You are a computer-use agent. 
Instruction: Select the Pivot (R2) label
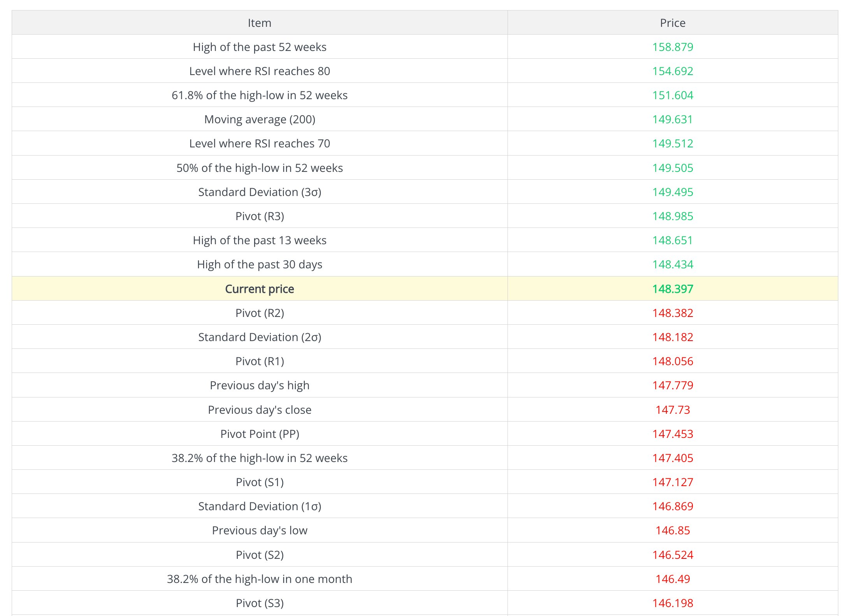pyautogui.click(x=259, y=313)
